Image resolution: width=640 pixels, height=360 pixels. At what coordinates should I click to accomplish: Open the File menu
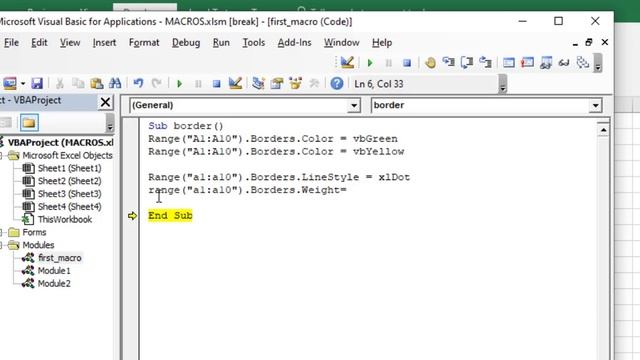click(x=11, y=42)
